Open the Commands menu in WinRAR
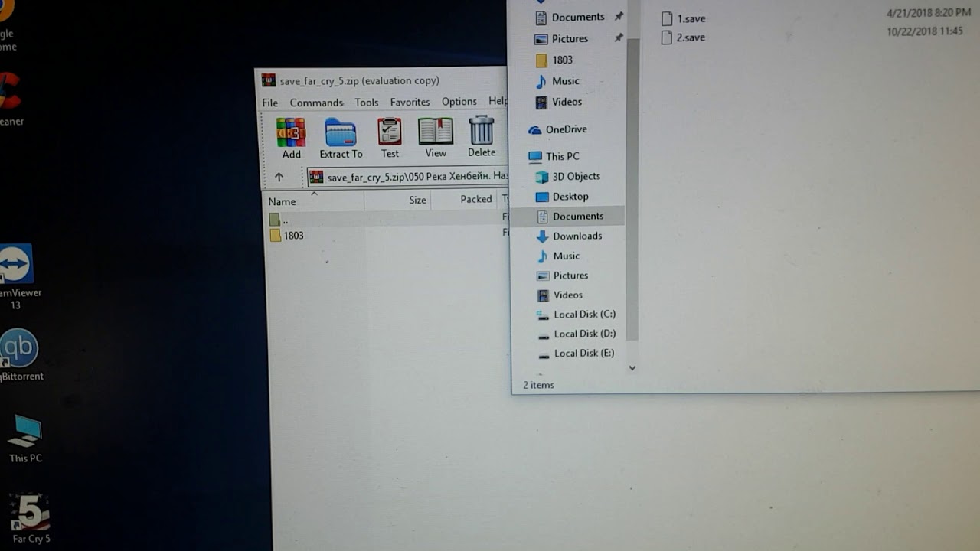Viewport: 980px width, 551px height. tap(316, 103)
